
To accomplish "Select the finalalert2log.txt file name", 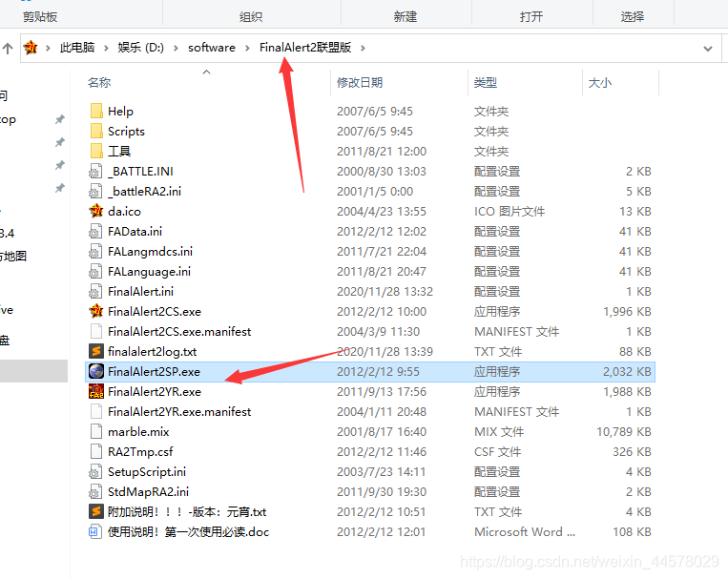I will point(153,351).
